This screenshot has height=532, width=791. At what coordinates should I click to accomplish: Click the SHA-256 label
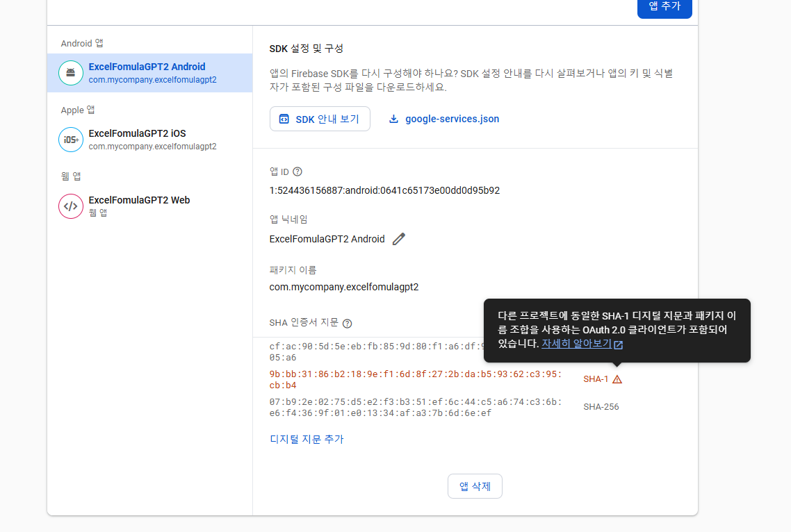[x=601, y=407]
